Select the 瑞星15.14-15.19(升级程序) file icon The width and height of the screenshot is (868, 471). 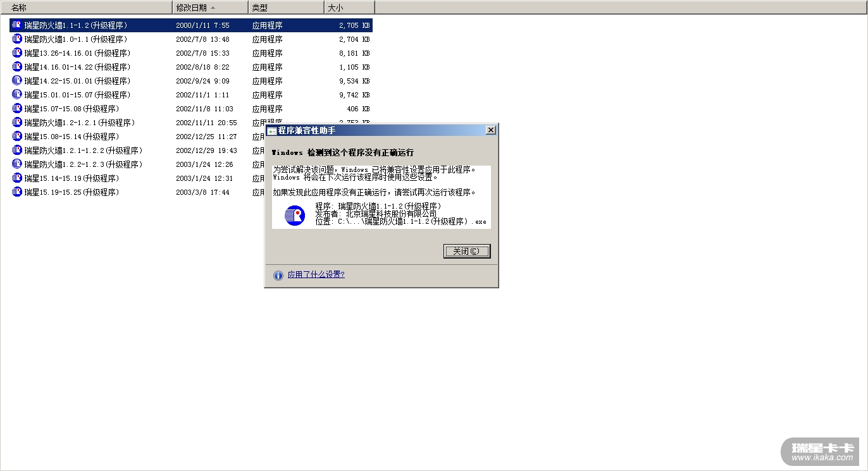[17, 178]
